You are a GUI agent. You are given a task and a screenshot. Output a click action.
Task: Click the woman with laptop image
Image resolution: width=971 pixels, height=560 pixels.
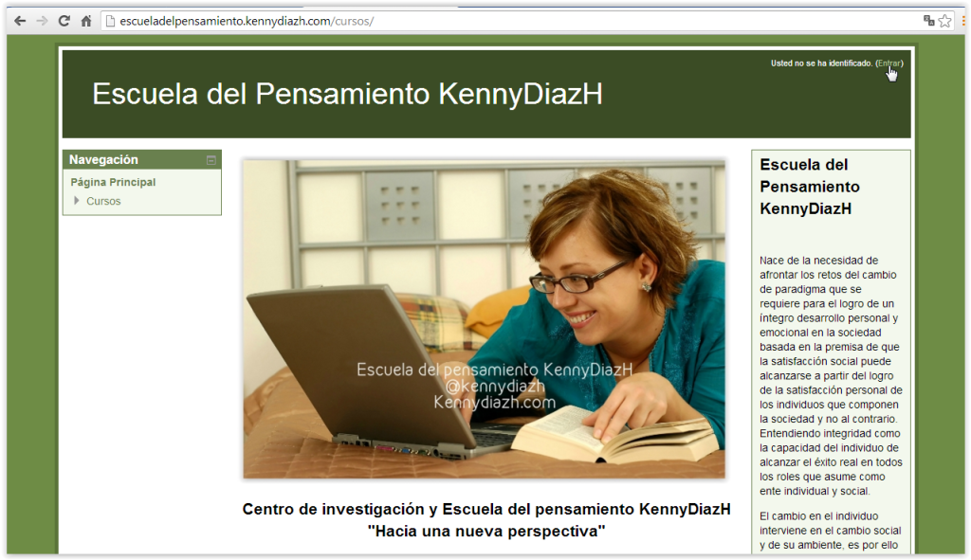(484, 318)
